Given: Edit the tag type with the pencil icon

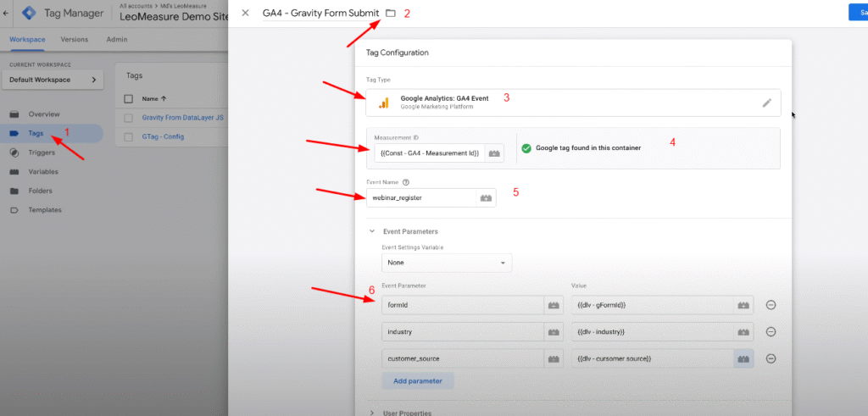Looking at the screenshot, I should [x=766, y=103].
